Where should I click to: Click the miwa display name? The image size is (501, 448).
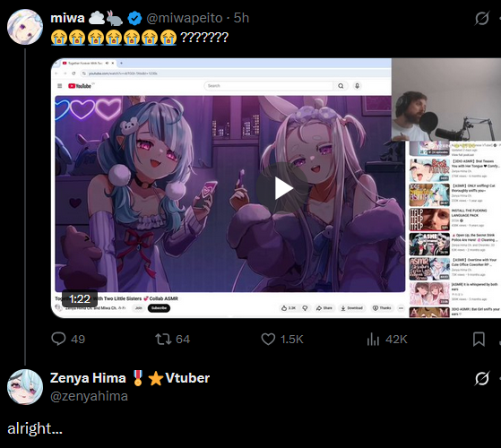(67, 18)
